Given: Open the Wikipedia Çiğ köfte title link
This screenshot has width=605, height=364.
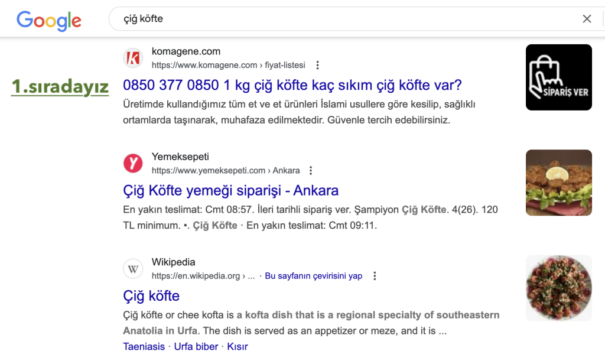Looking at the screenshot, I should tap(151, 296).
